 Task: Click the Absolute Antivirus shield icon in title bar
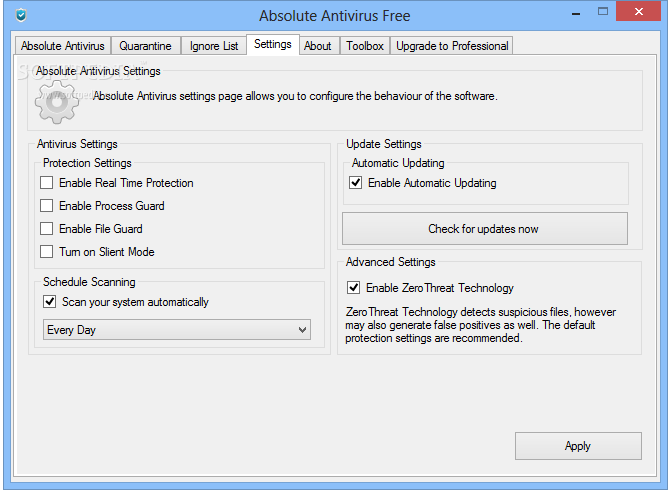[20, 15]
